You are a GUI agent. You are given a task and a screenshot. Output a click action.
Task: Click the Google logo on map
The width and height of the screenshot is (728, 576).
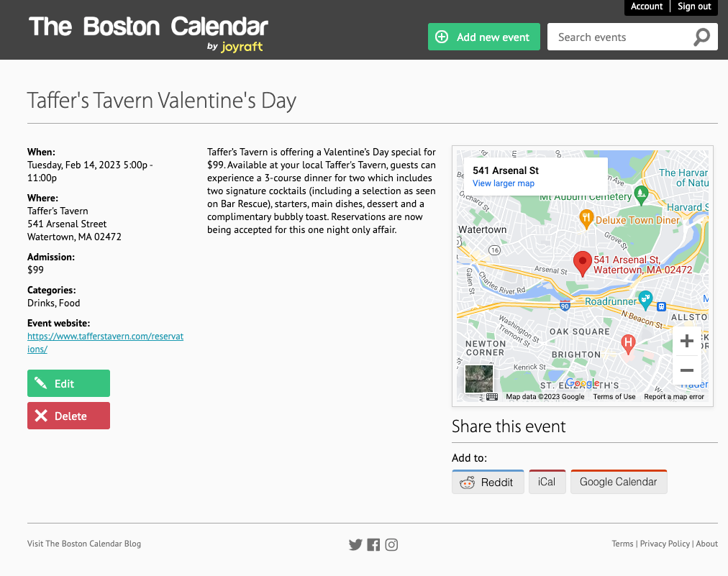pos(583,383)
